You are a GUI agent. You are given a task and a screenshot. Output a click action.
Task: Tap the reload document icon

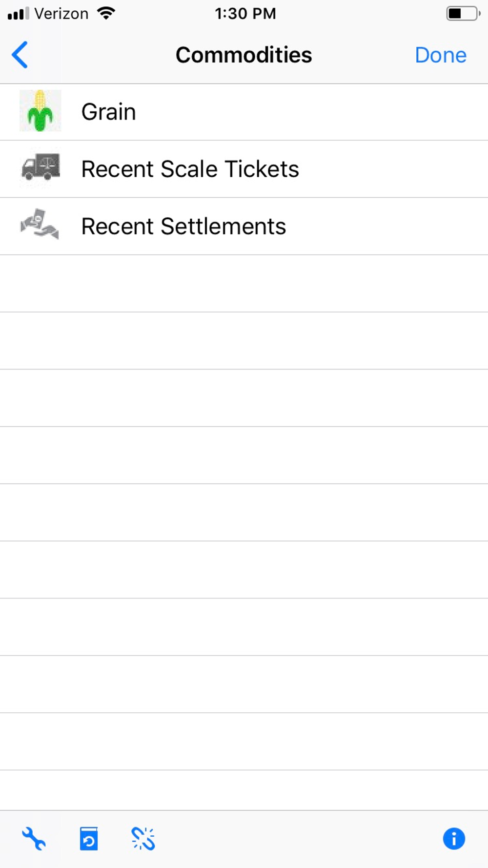89,839
